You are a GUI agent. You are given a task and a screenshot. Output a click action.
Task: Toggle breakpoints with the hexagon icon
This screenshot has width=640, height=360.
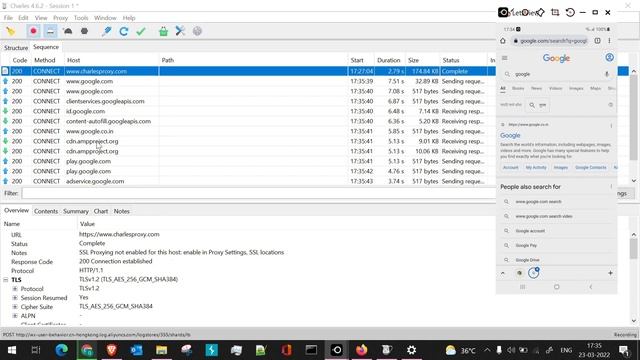[x=84, y=31]
